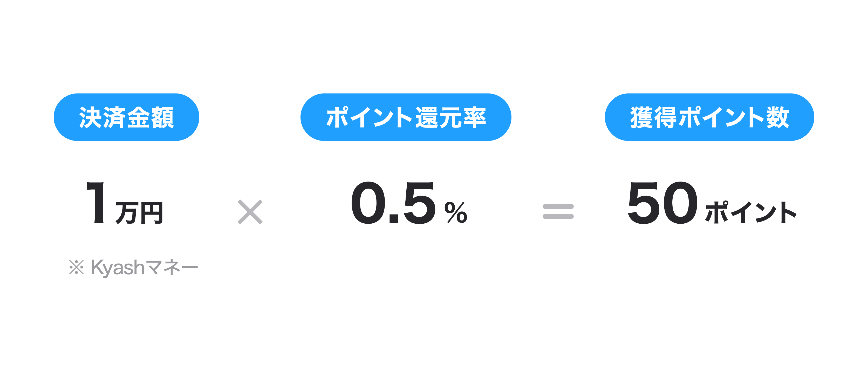
Task: Select the digit 5 in 0.5
Action: click(x=419, y=203)
